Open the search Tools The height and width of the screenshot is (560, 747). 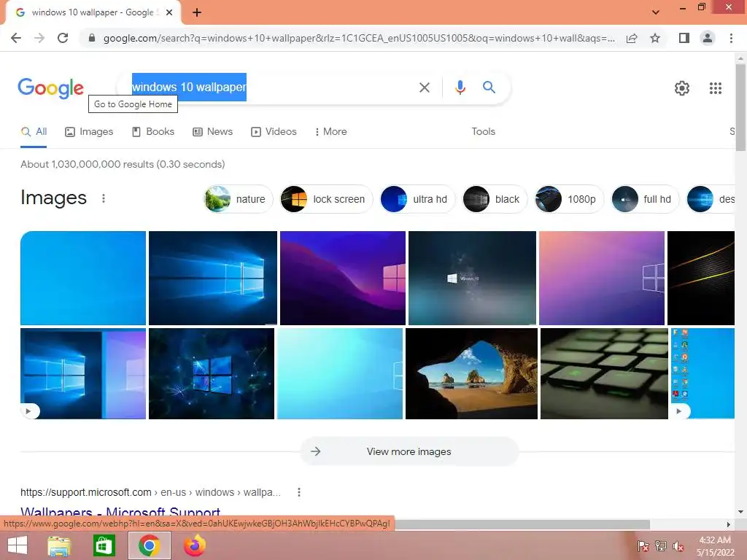[x=483, y=132]
